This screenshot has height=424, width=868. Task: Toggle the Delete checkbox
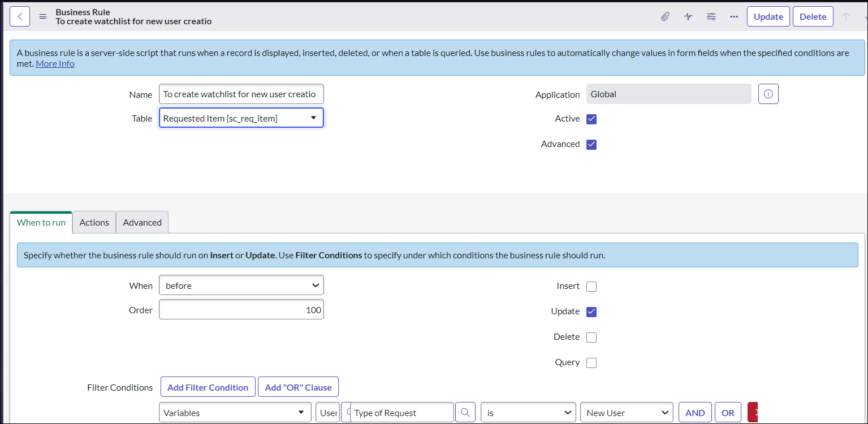(x=591, y=337)
